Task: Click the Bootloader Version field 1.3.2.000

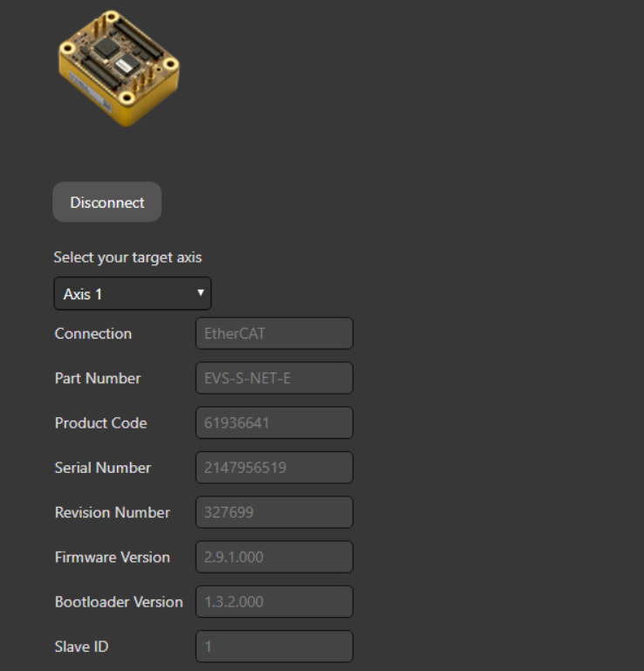Action: [274, 602]
